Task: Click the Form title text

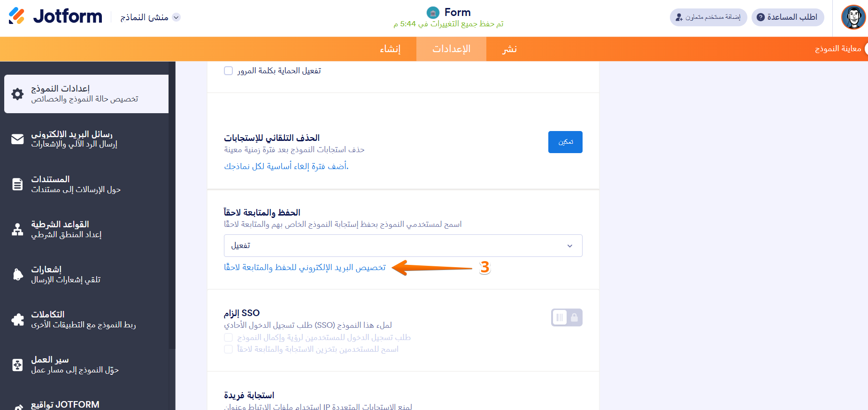Action: (x=457, y=12)
